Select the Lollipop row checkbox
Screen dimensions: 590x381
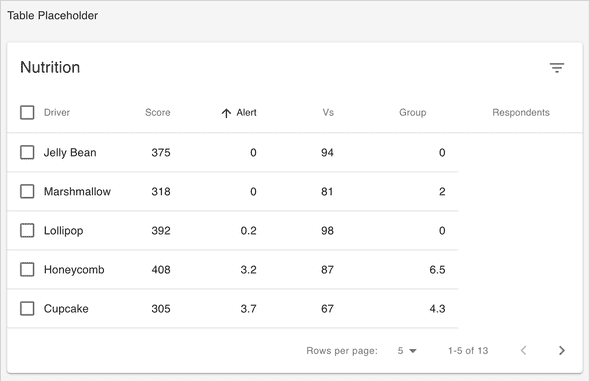click(x=27, y=231)
